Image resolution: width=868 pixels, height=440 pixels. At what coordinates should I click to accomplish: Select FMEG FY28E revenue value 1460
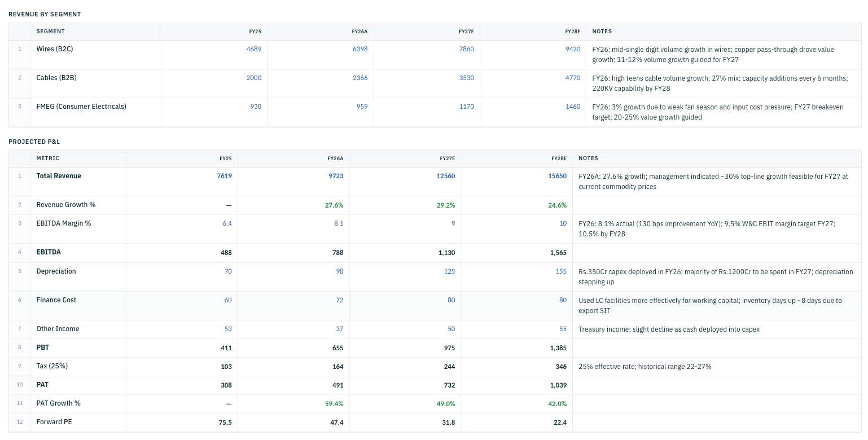tap(573, 107)
